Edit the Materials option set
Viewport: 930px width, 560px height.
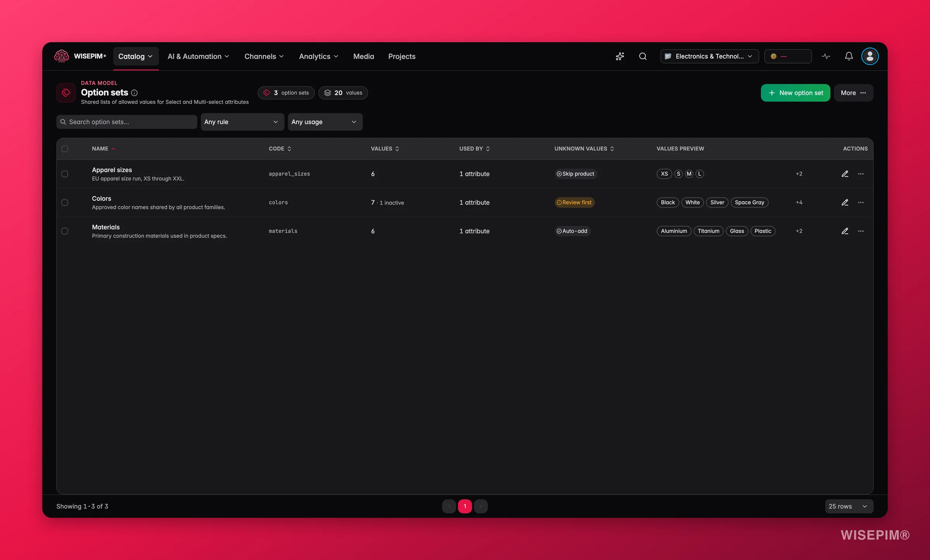tap(845, 231)
